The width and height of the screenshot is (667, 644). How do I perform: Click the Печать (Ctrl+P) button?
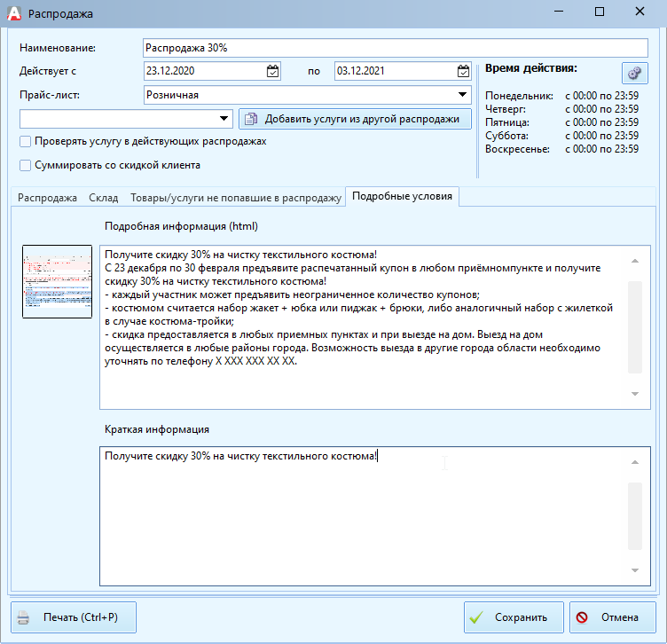(74, 617)
